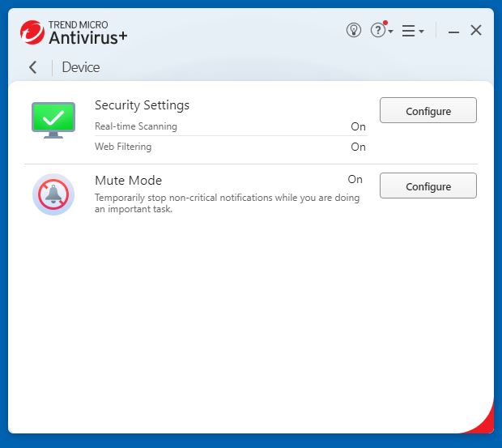Click the Mute Mode bell icon
The height and width of the screenshot is (448, 502).
point(53,194)
